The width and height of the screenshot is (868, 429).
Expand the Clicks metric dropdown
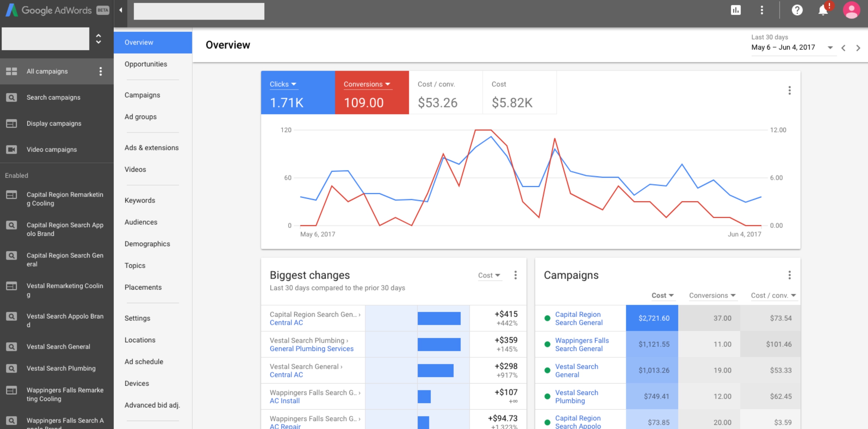click(294, 84)
